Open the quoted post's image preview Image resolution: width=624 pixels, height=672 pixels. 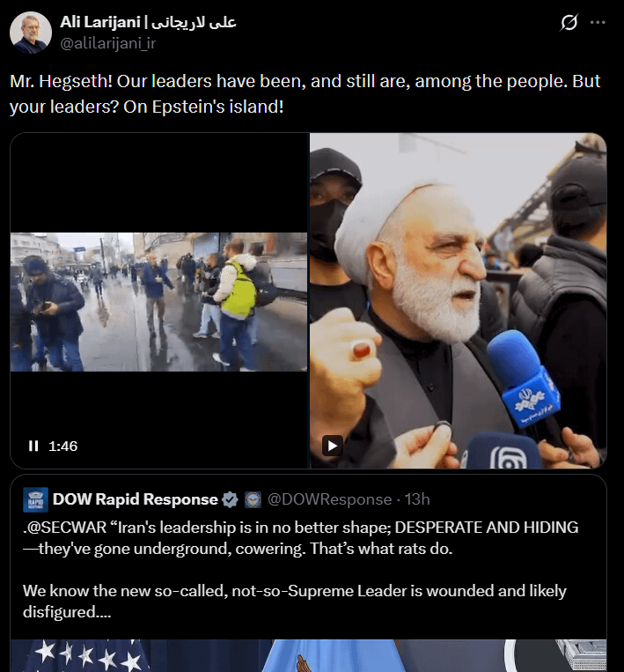(308, 655)
